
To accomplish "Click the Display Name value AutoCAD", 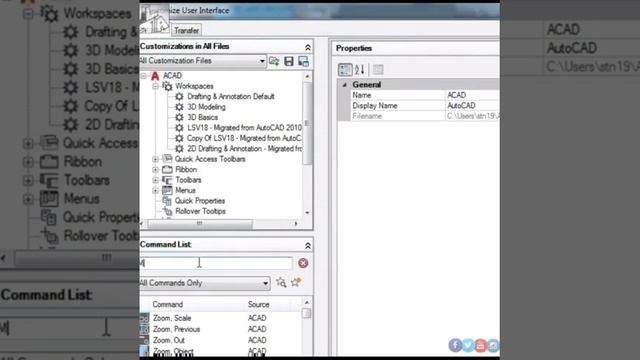I will tap(461, 106).
